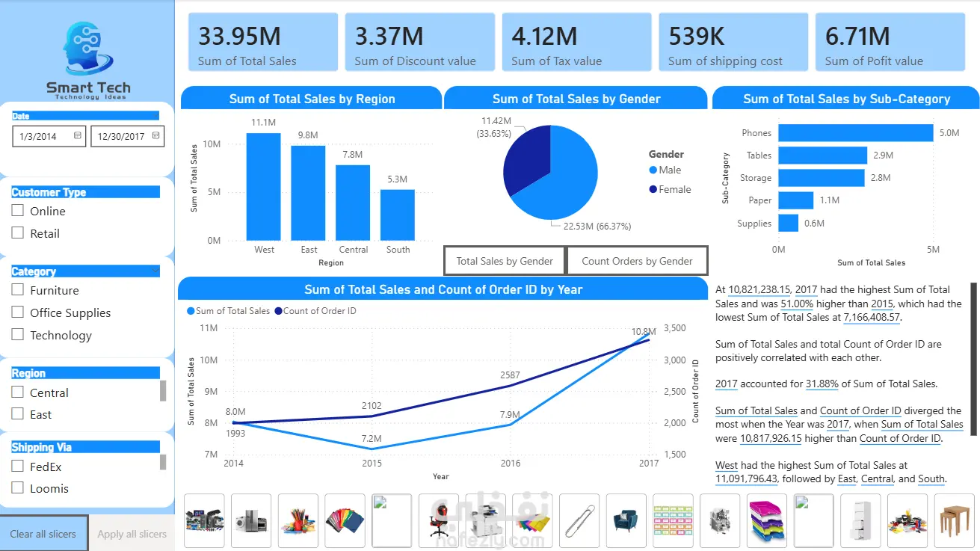Check the FedEx shipping checkbox

18,467
